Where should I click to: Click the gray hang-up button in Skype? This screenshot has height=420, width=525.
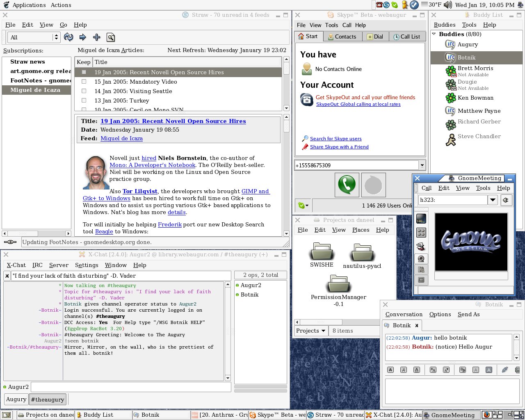pyautogui.click(x=373, y=185)
